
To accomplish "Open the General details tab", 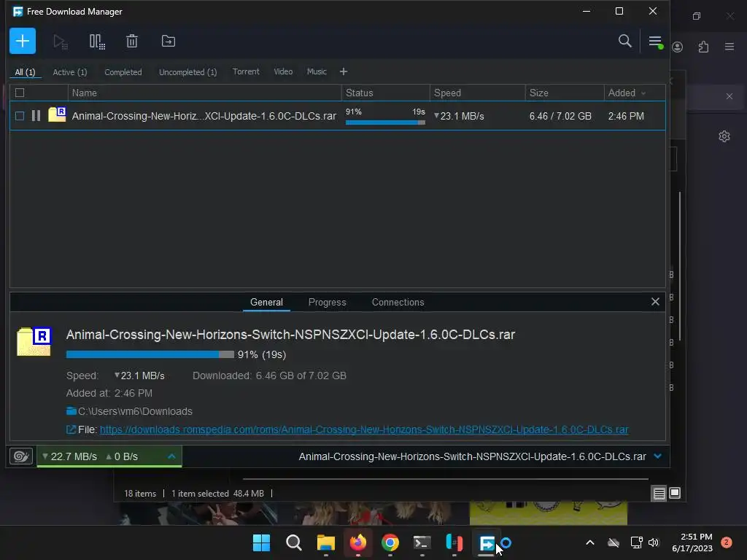I will [266, 302].
